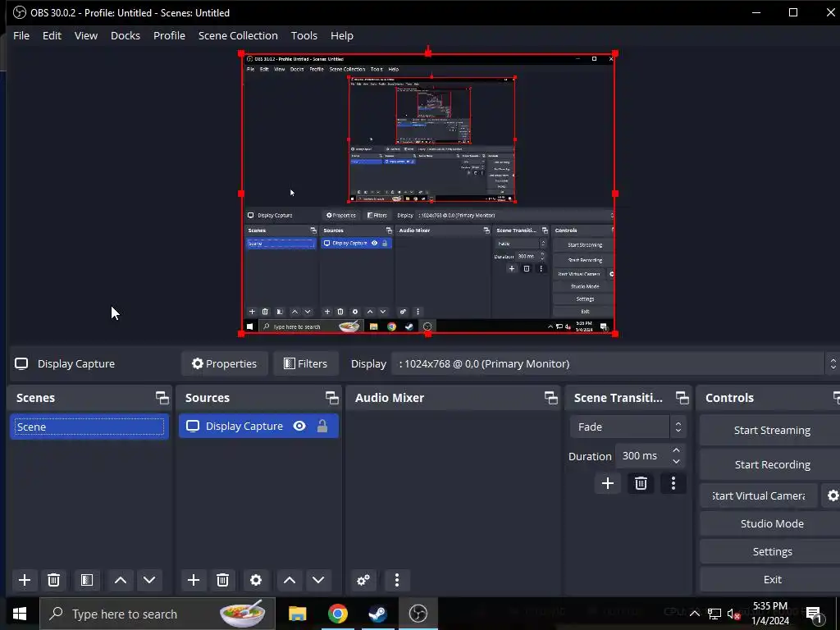Add a new scene with the plus icon
840x630 pixels.
tap(24, 580)
